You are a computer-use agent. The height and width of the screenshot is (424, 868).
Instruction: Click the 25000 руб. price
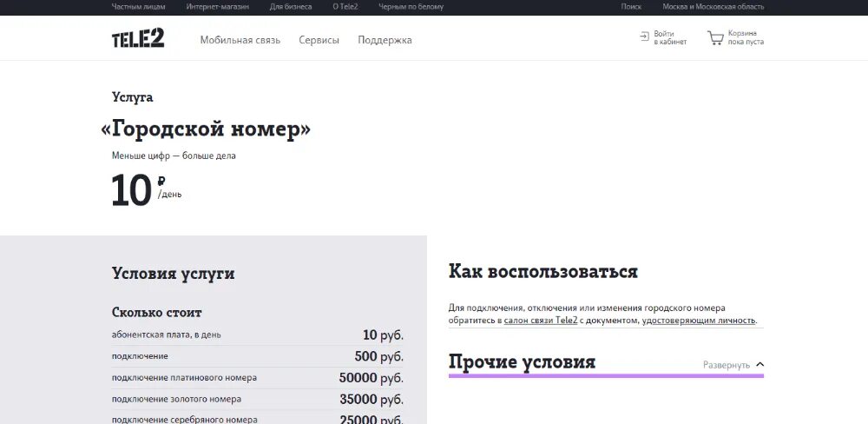[x=372, y=419]
